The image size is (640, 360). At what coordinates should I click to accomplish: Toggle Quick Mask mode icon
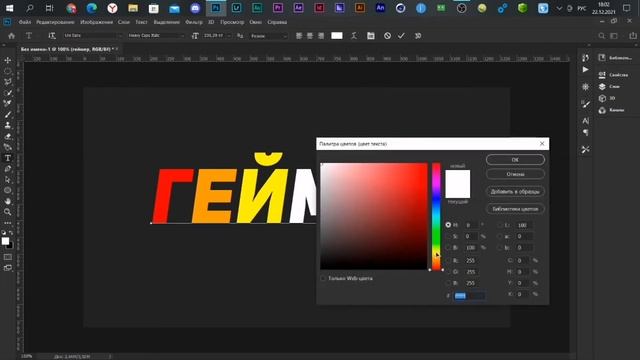[7, 257]
